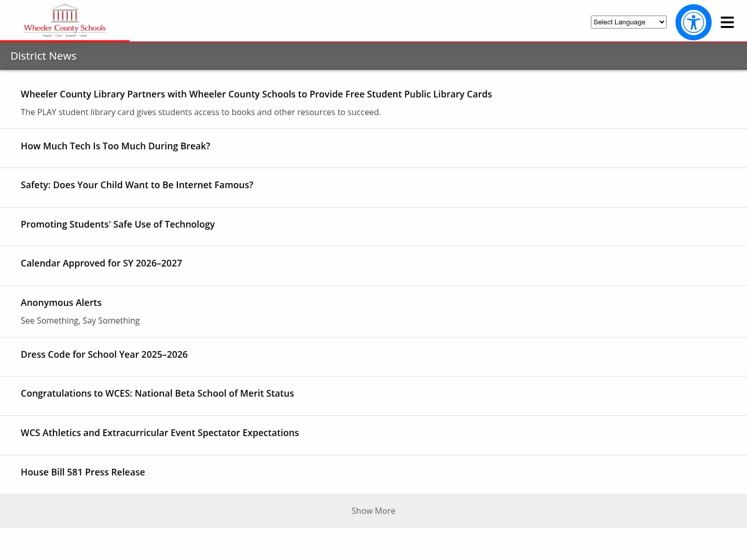The image size is (747, 560).
Task: Read WCS Athletics Spectator Expectations article
Action: coord(160,432)
